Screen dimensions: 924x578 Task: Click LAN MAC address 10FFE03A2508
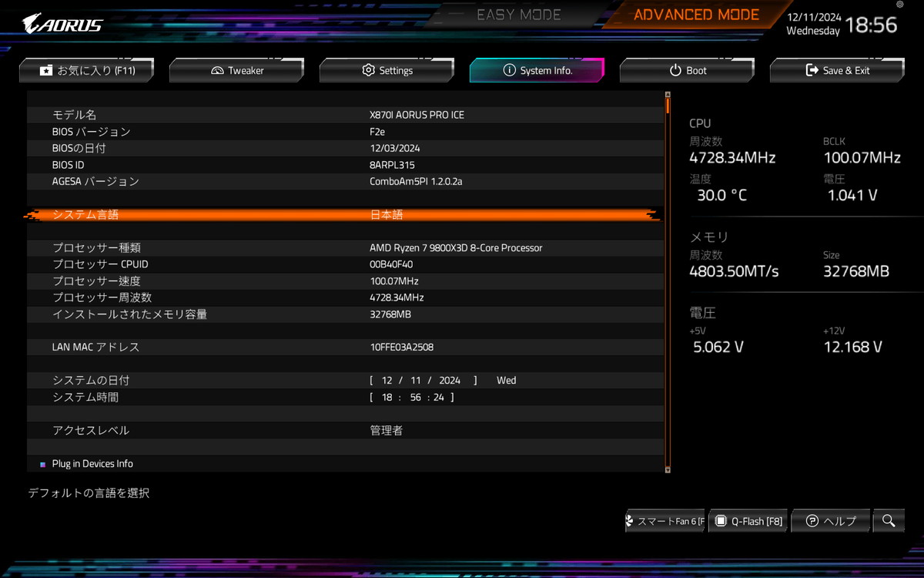(x=401, y=348)
